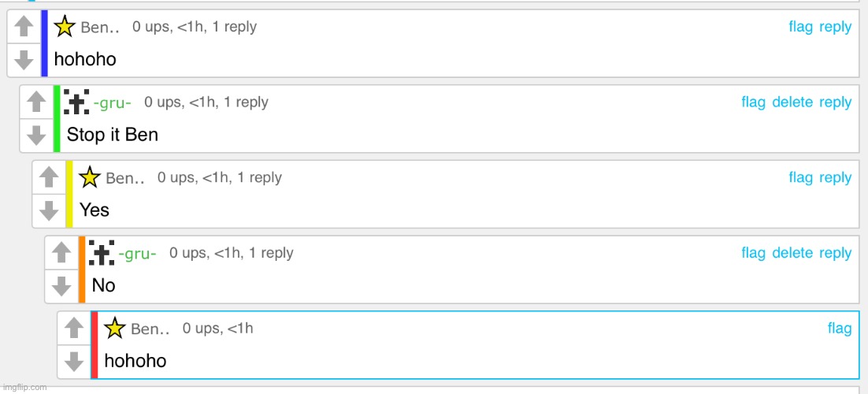
Task: Open Ben.. username on the top comment
Action: 100,28
